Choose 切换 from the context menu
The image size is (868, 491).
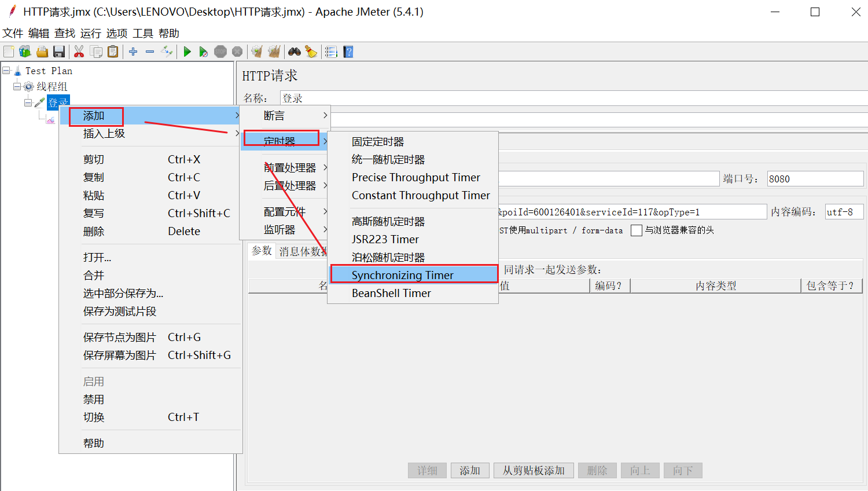point(150,417)
